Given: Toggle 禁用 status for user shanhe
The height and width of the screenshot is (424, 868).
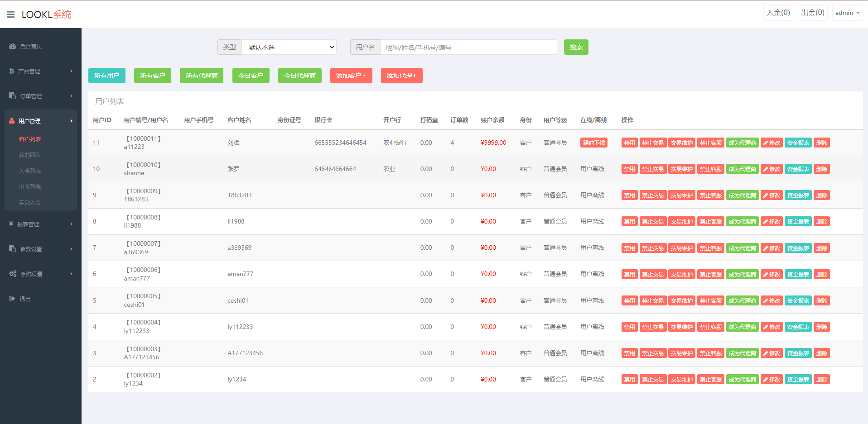Looking at the screenshot, I should pos(629,168).
